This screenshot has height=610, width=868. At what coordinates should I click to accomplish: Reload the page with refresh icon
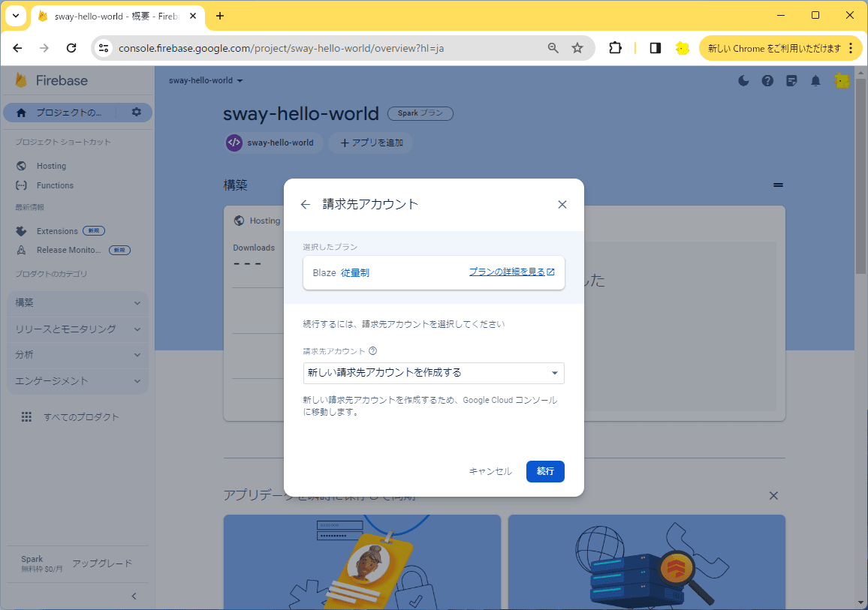(x=71, y=48)
